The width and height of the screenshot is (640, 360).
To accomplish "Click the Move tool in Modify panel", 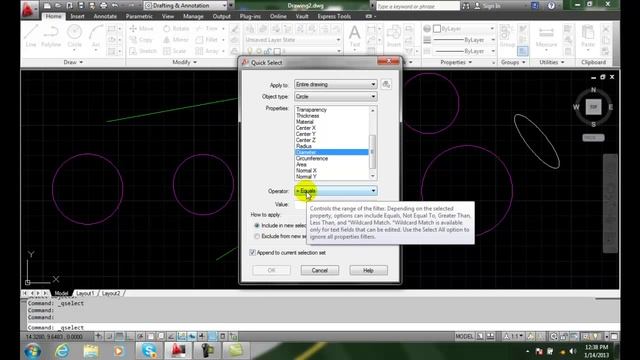I will click(141, 29).
